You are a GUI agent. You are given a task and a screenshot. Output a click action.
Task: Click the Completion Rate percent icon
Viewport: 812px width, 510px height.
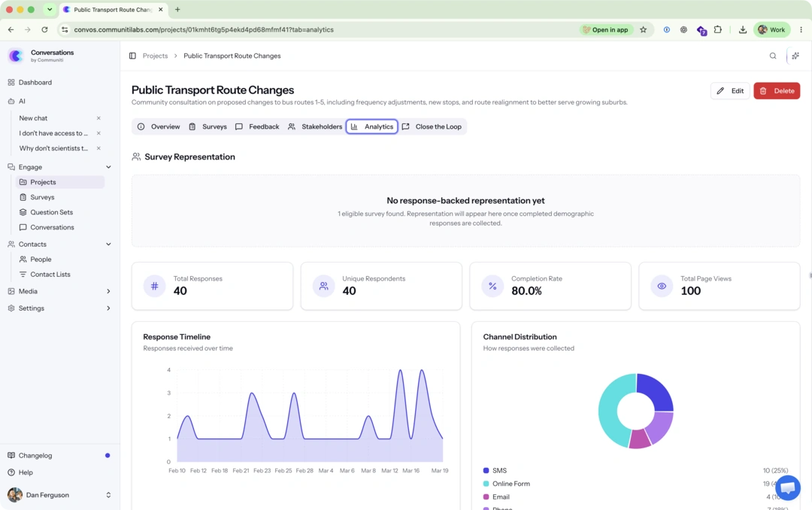point(492,286)
